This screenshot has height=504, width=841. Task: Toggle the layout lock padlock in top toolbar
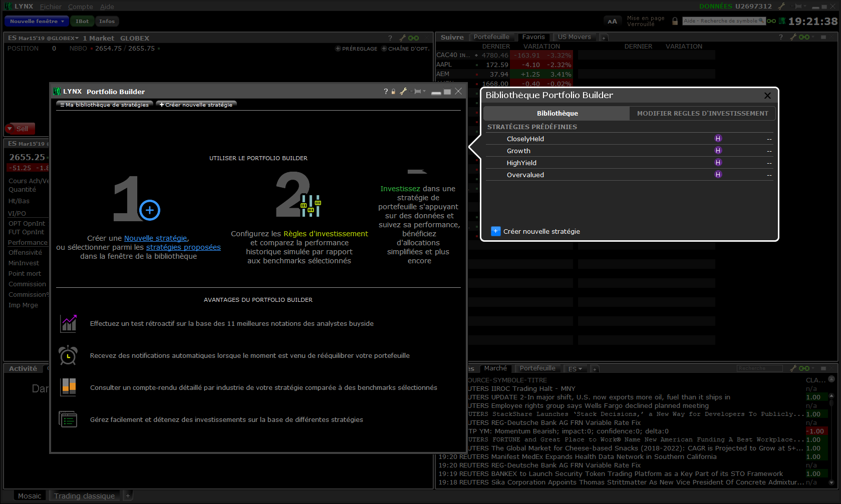click(x=675, y=21)
